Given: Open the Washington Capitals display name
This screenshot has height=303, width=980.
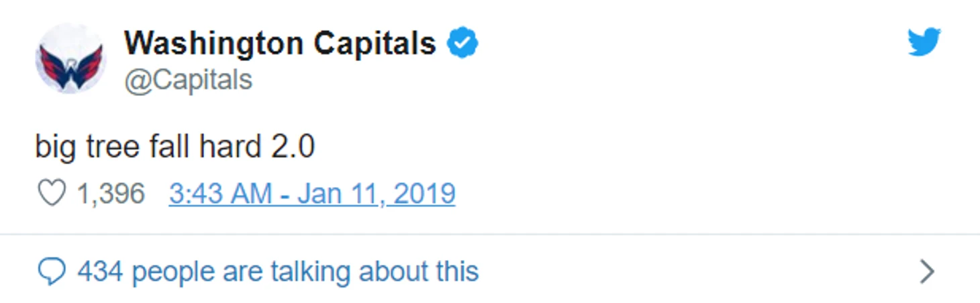Looking at the screenshot, I should [x=280, y=44].
